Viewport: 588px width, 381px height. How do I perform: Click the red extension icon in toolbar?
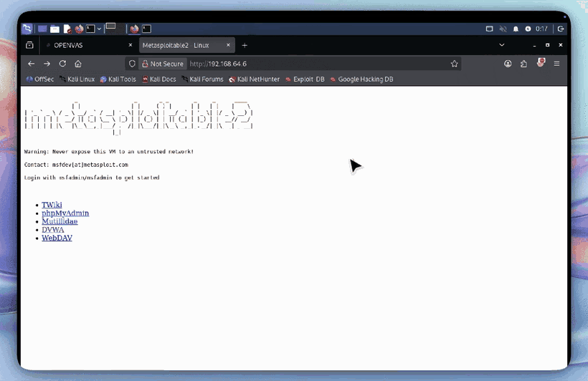pyautogui.click(x=541, y=62)
